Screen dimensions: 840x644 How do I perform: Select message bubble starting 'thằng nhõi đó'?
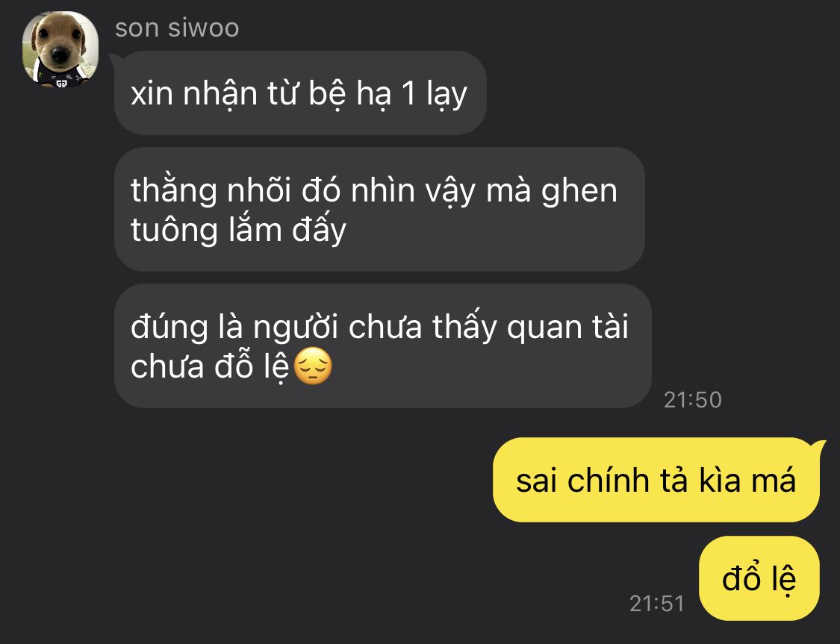[379, 209]
